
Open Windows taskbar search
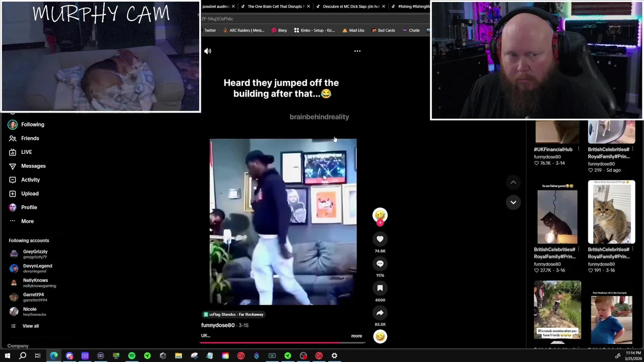pyautogui.click(x=23, y=356)
